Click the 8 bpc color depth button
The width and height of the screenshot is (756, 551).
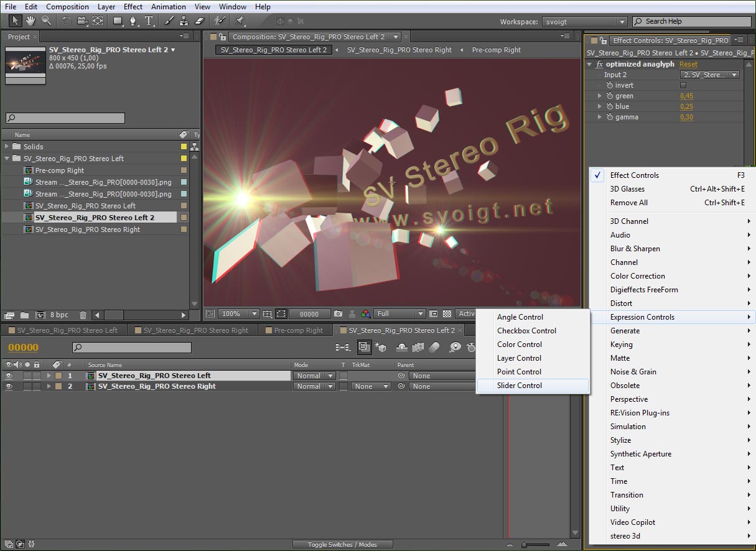(x=59, y=315)
